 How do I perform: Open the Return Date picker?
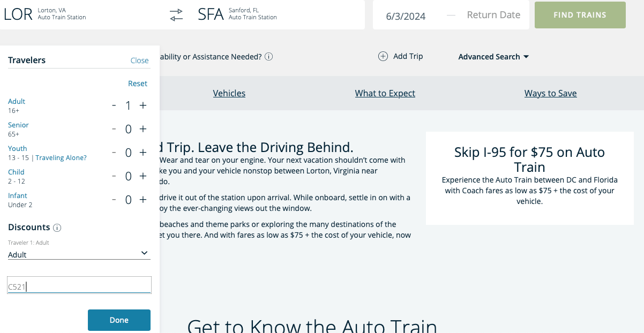493,14
